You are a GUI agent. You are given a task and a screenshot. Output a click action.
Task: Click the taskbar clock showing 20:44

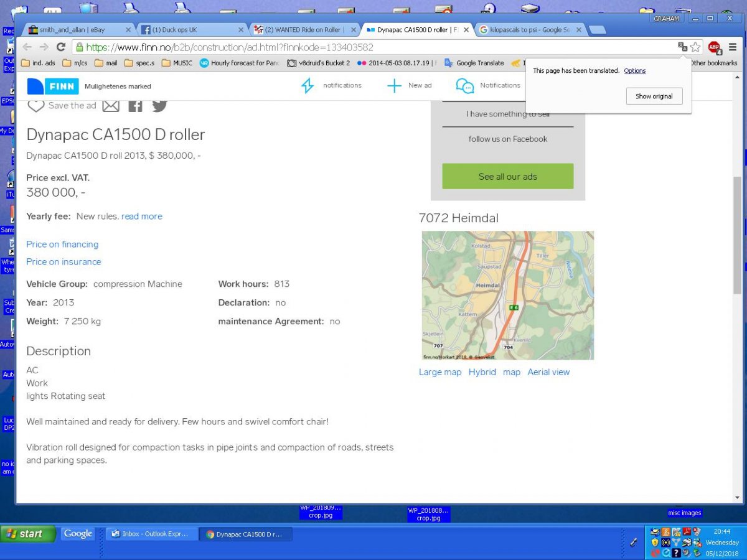click(x=722, y=532)
